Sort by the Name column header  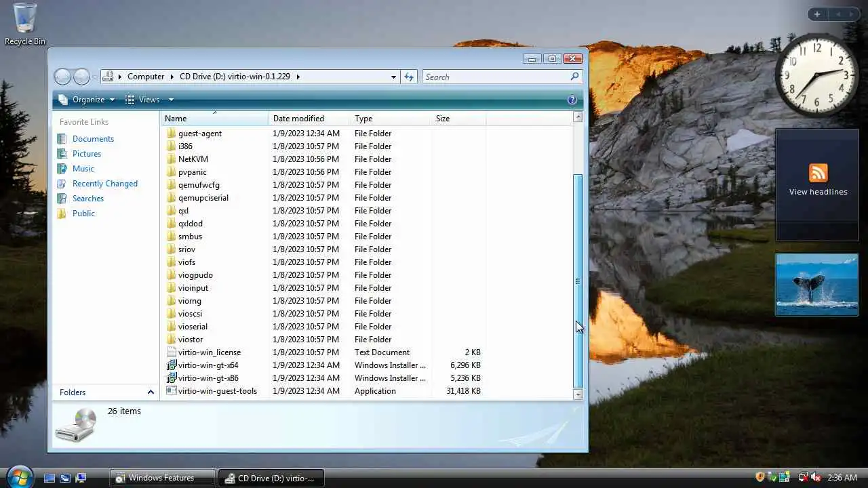[214, 119]
